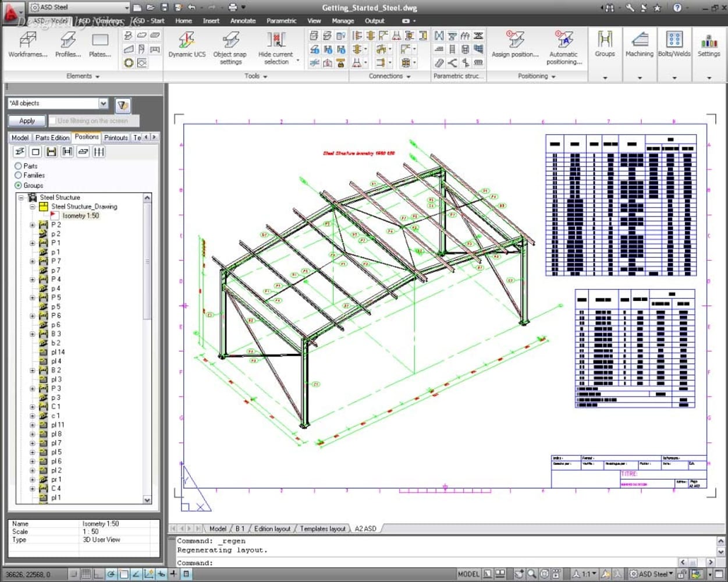Image resolution: width=728 pixels, height=582 pixels.
Task: Click the Apply button
Action: (27, 121)
